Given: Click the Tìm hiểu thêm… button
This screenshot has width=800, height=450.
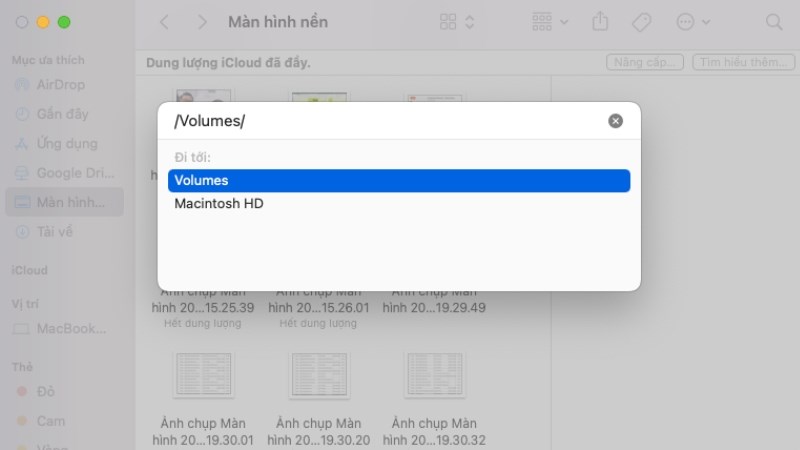Looking at the screenshot, I should pos(743,62).
